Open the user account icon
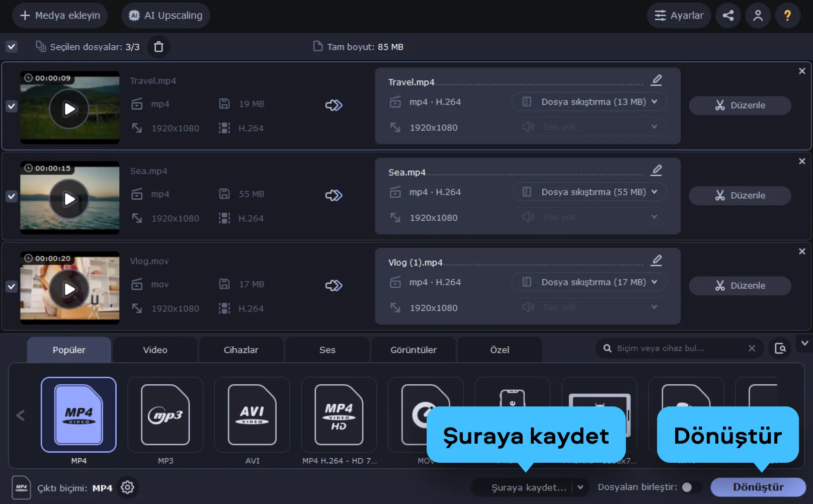 (758, 16)
